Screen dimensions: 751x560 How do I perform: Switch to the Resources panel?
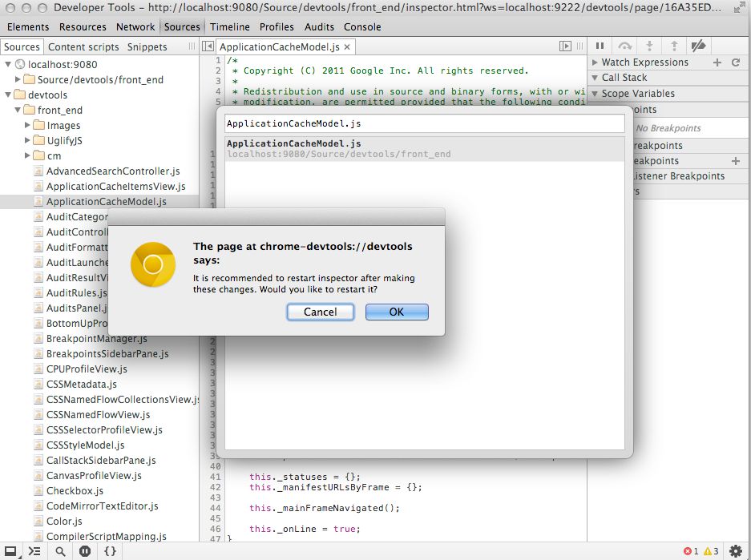tap(83, 26)
